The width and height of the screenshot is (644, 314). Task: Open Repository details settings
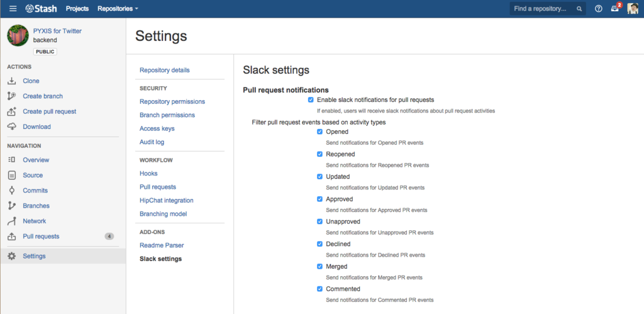click(x=165, y=70)
